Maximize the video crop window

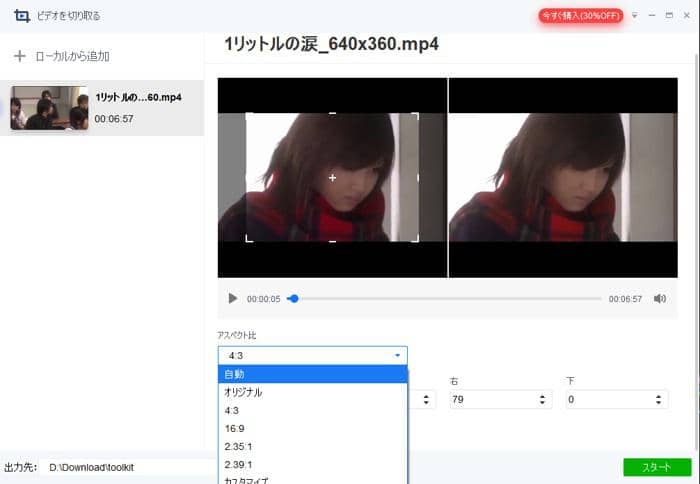tap(669, 16)
